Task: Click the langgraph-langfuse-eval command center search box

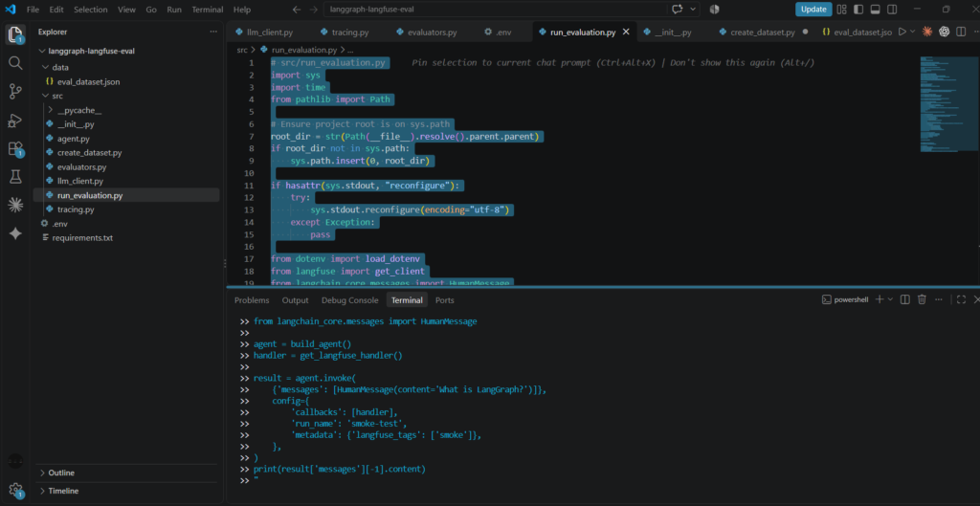Action: tap(496, 10)
